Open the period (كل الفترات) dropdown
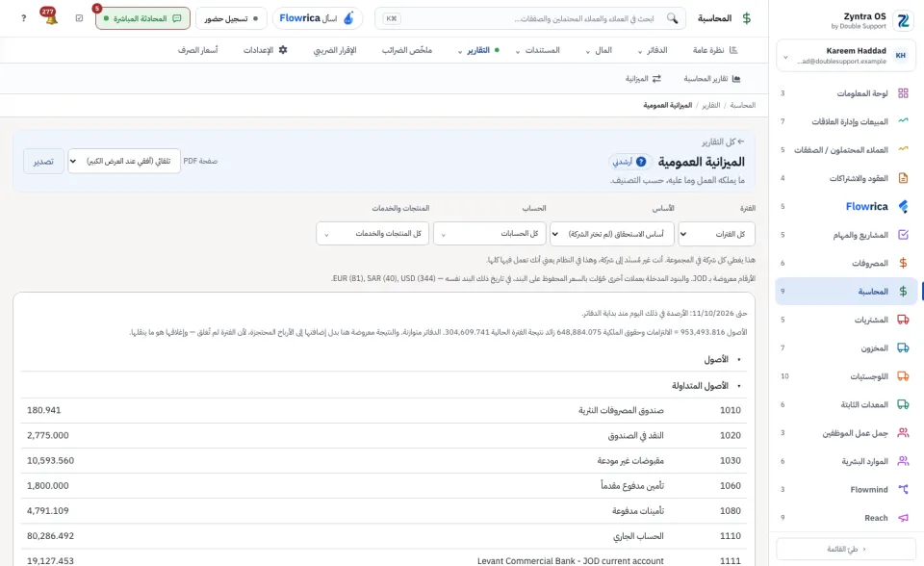The image size is (924, 566). click(716, 234)
